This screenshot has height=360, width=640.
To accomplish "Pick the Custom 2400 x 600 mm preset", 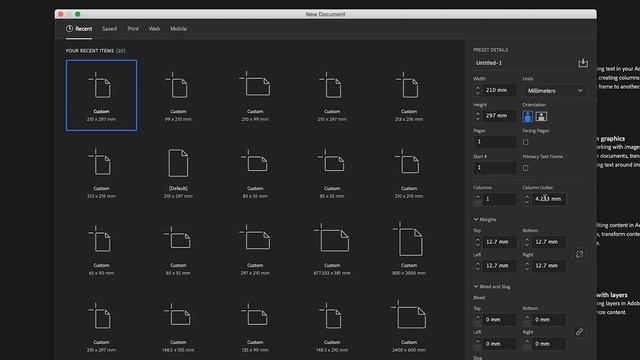I will (409, 327).
